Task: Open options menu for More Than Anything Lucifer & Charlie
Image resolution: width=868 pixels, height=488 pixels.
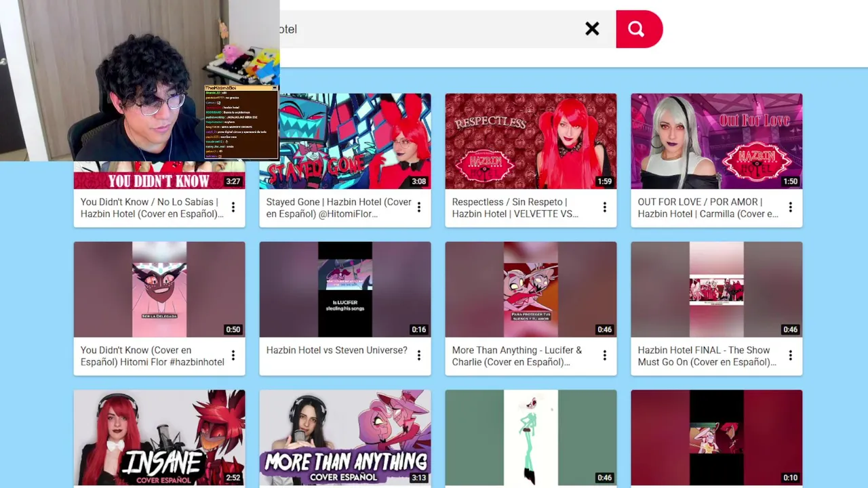Action: (x=605, y=356)
